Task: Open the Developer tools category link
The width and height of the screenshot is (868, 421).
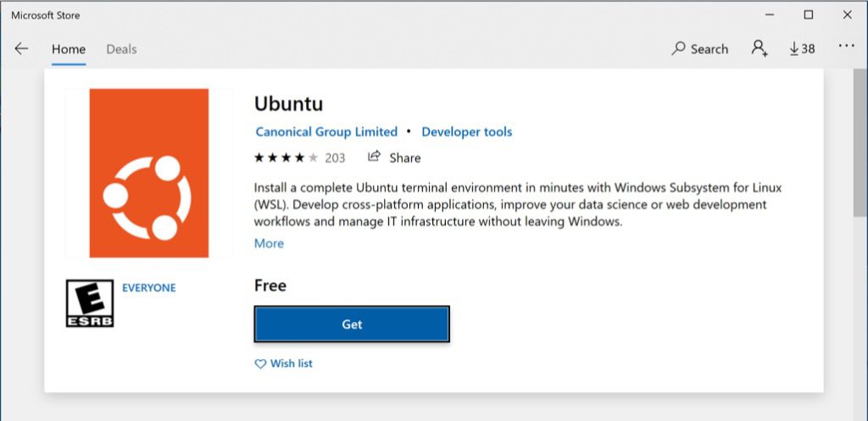Action: pyautogui.click(x=467, y=131)
